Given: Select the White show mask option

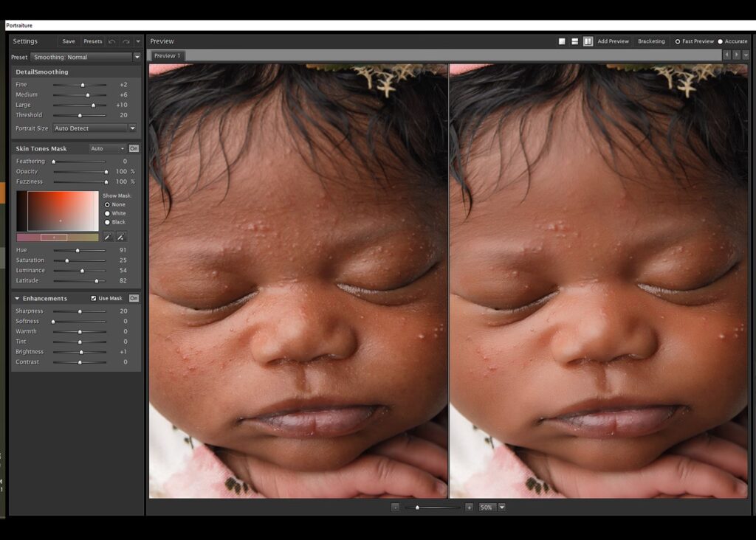Looking at the screenshot, I should (108, 213).
